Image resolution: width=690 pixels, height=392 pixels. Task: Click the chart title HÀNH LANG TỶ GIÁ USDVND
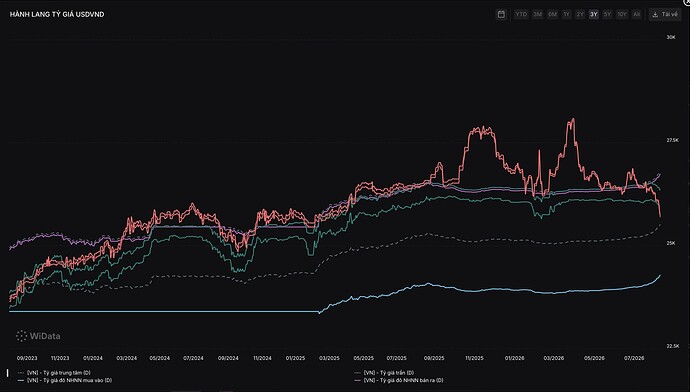(x=57, y=15)
